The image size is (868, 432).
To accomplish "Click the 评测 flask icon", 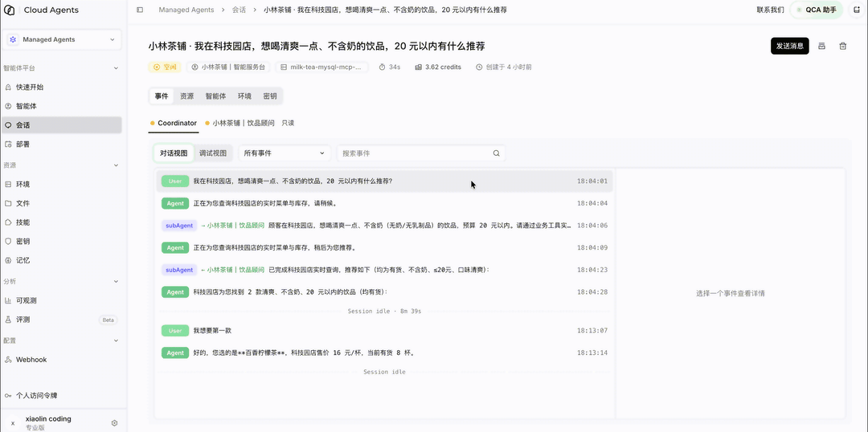I will 8,320.
